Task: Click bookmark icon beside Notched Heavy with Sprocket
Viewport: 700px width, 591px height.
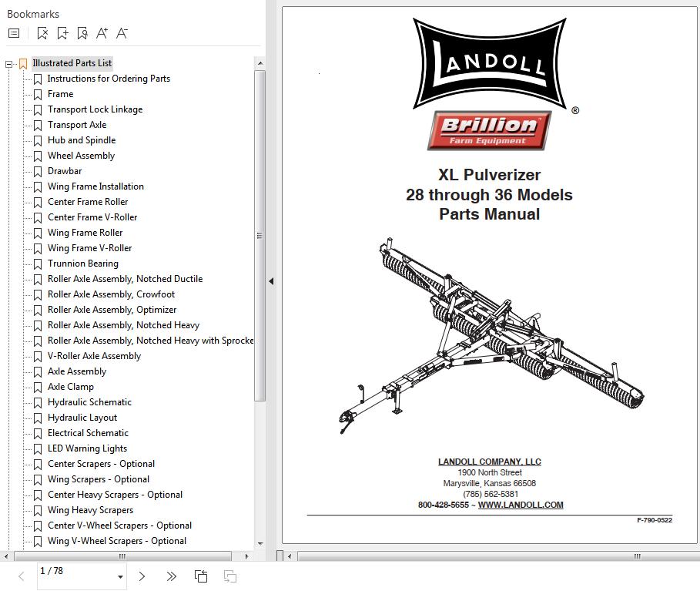Action: click(x=38, y=341)
